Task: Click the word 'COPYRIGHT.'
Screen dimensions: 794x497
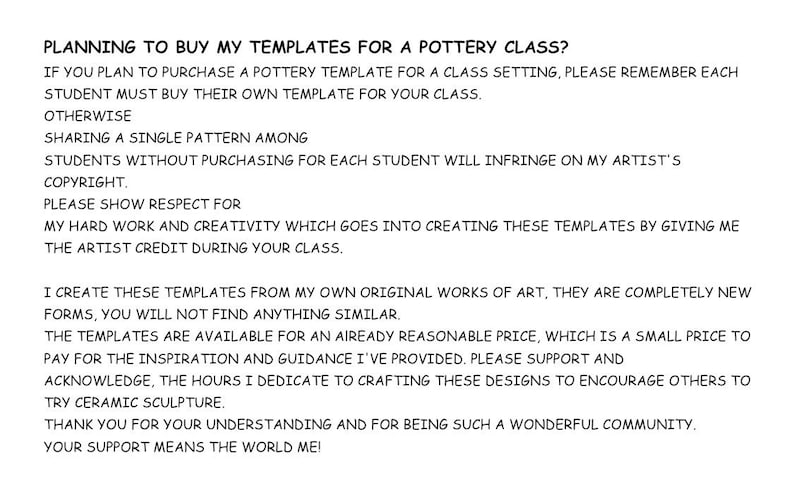Action: pos(86,182)
